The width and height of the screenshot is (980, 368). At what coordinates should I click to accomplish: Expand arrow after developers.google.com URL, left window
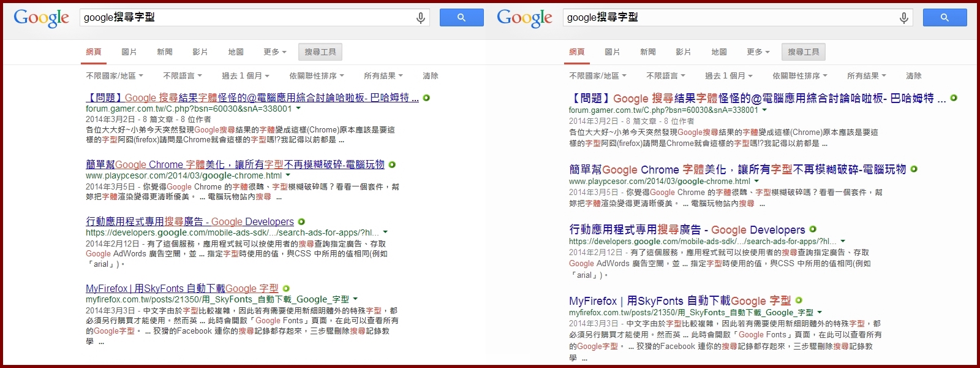[385, 232]
